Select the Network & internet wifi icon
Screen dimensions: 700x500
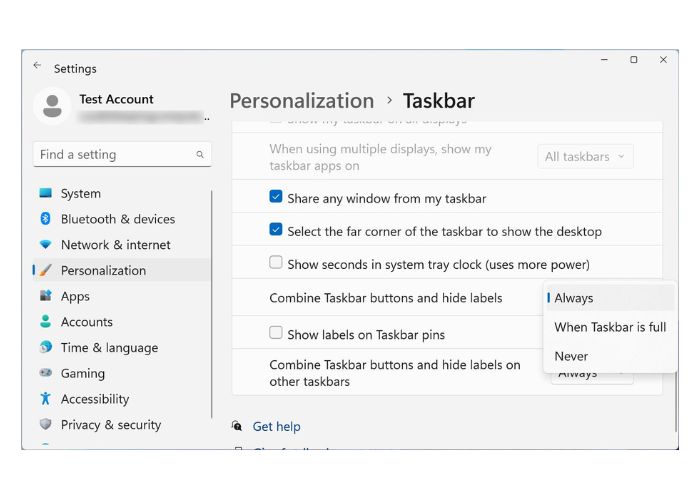[45, 245]
